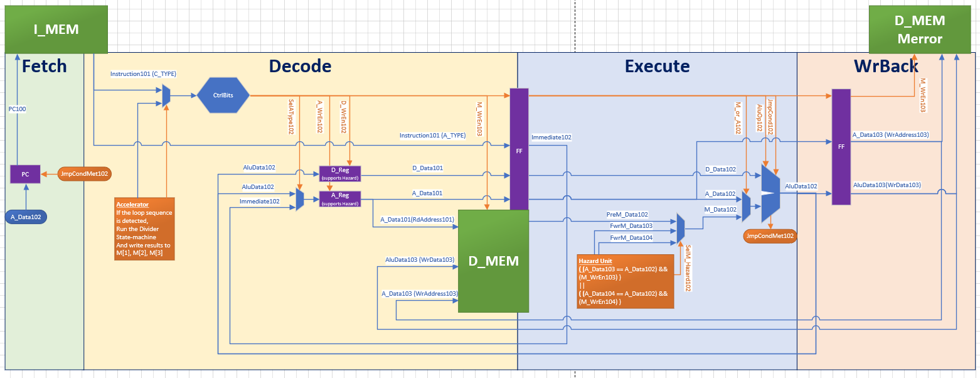980x378 pixels.
Task: Click A_Data103 (WrAddress103) label in WrBack
Action: [x=890, y=134]
